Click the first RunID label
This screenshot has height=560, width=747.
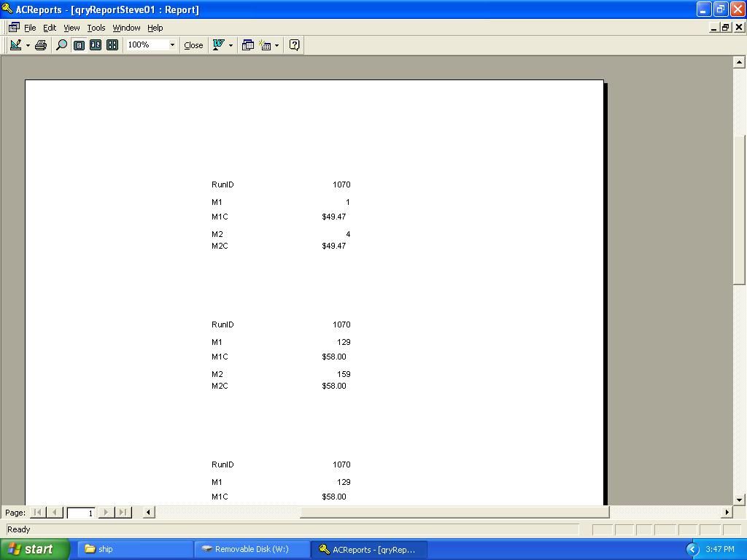click(222, 184)
